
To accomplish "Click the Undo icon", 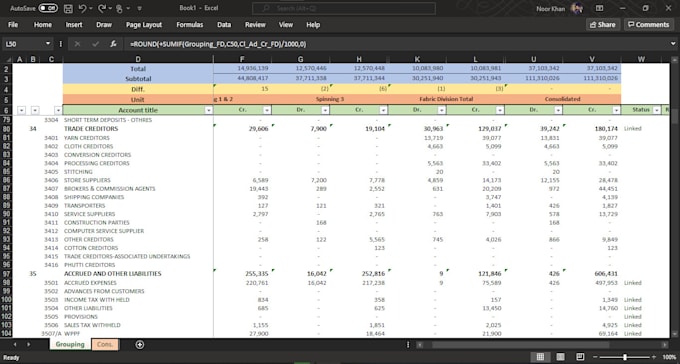I will click(82, 8).
